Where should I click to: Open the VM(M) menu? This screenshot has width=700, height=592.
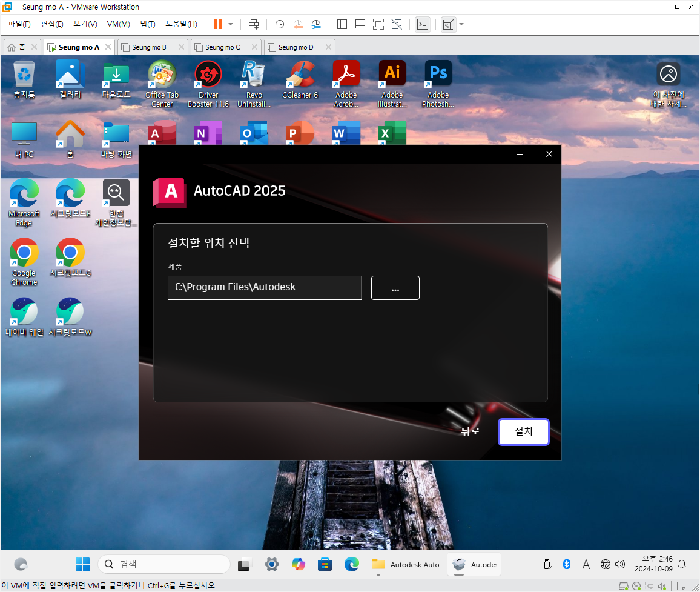coord(118,24)
